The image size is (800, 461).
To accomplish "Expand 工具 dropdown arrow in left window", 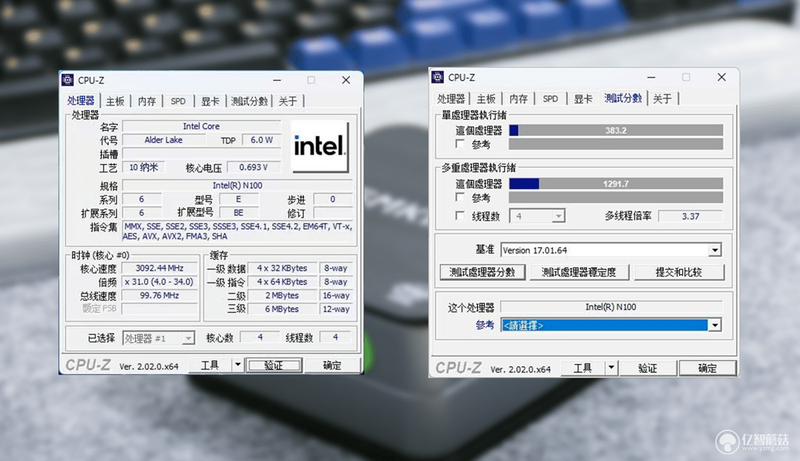I will point(237,365).
